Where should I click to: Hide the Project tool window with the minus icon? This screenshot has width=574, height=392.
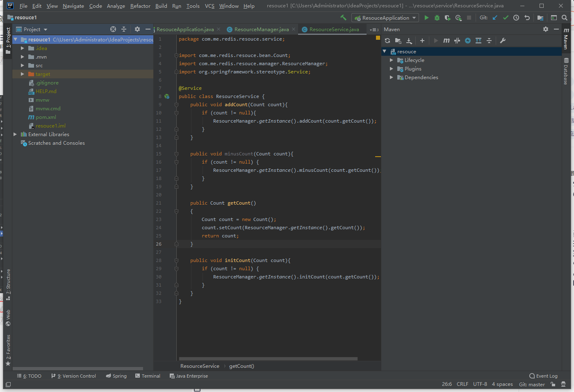[148, 29]
